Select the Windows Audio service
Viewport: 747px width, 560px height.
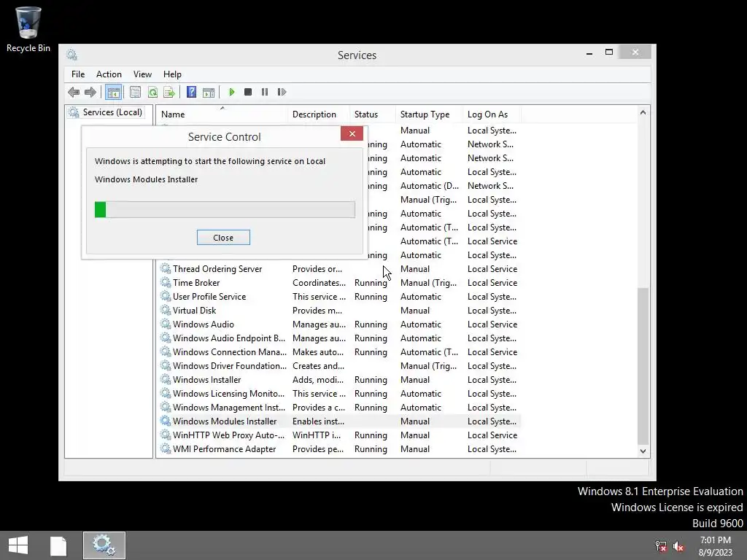(x=339, y=324)
